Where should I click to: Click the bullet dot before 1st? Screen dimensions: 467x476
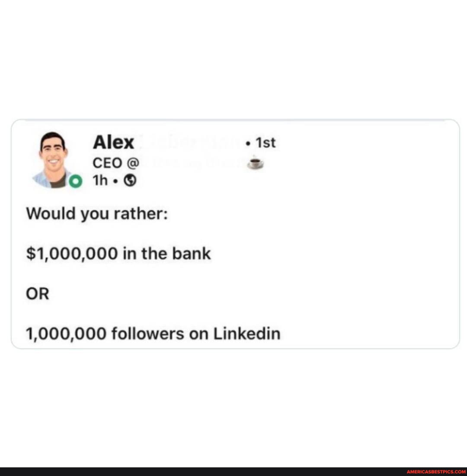tap(247, 142)
